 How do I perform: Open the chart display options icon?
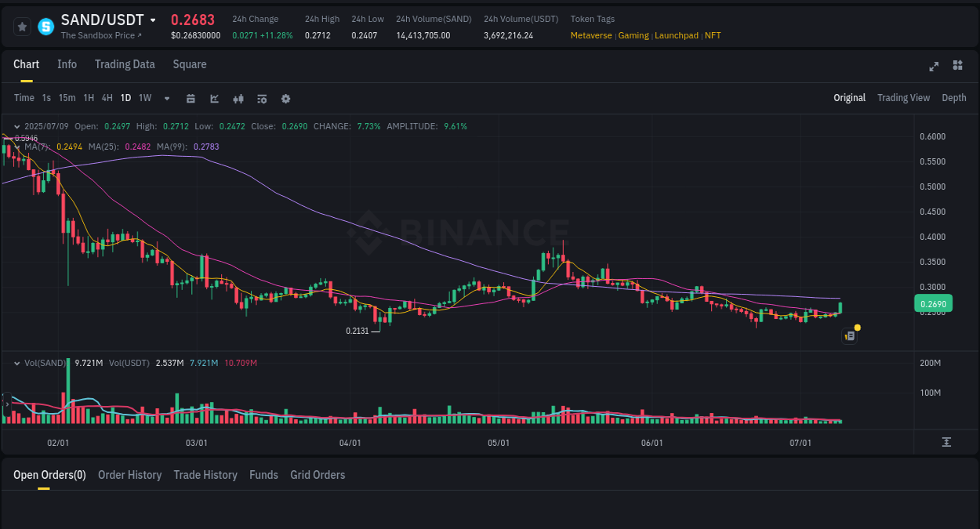[x=261, y=98]
